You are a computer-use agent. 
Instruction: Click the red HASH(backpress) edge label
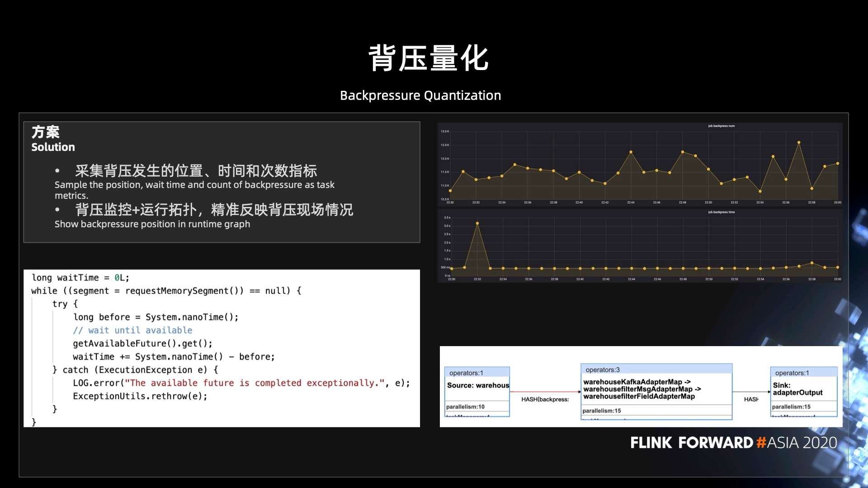[x=545, y=399]
